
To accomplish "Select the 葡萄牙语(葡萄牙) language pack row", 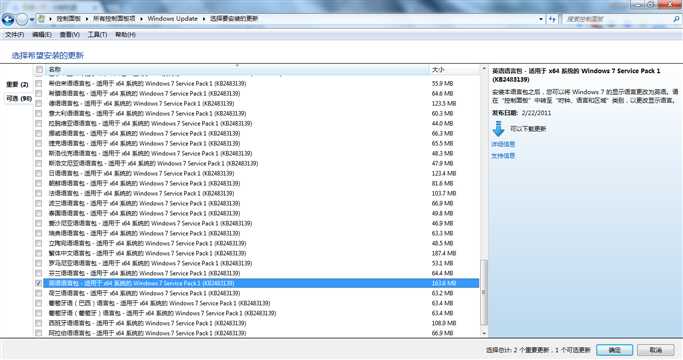I will 256,313.
